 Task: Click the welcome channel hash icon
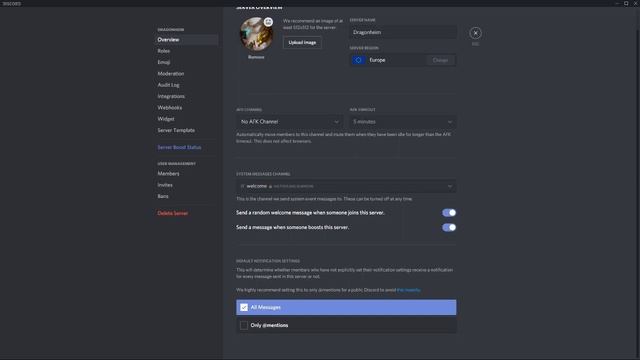click(242, 186)
